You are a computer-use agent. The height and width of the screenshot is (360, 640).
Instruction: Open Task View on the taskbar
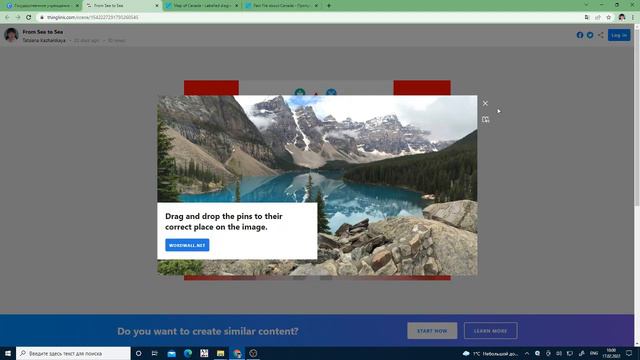click(x=155, y=353)
